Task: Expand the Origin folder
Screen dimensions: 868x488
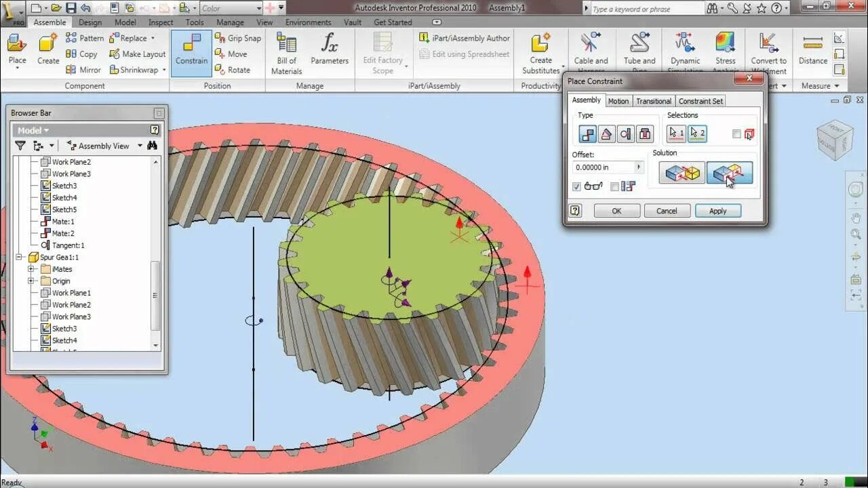Action: point(31,281)
